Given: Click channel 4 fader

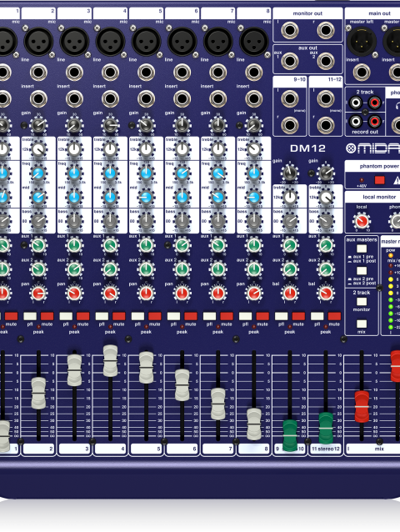Looking at the screenshot, I should point(110,361).
